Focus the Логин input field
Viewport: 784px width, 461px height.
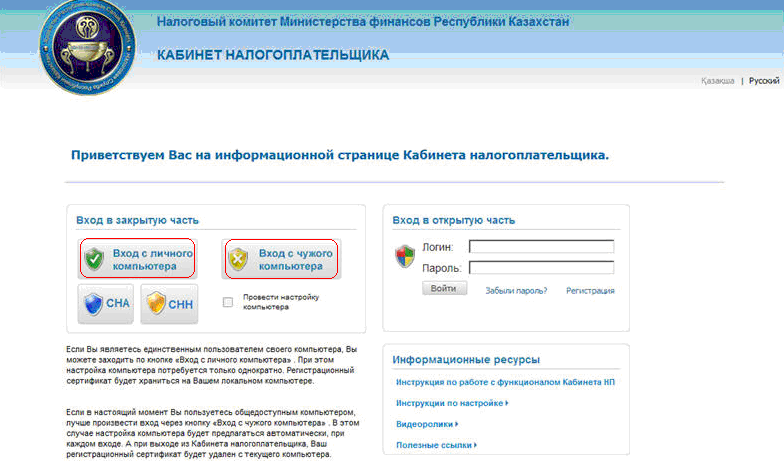pyautogui.click(x=541, y=247)
